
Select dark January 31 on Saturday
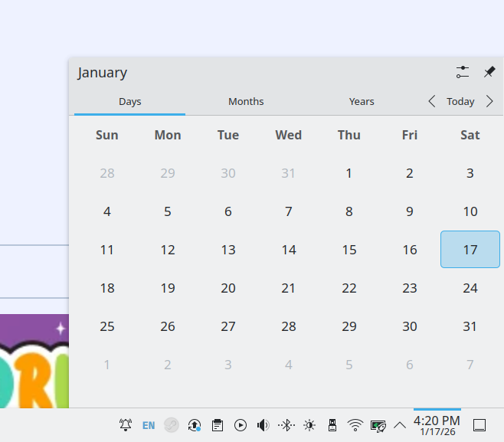point(470,326)
